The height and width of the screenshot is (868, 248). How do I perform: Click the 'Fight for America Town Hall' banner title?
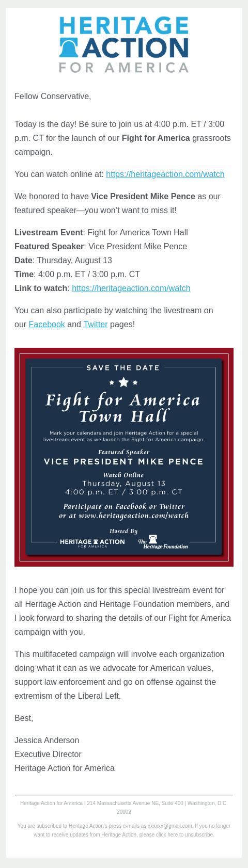tap(123, 408)
